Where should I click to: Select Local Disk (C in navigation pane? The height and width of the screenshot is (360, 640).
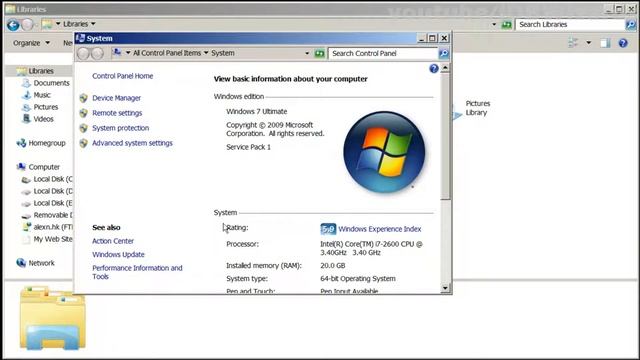pyautogui.click(x=53, y=179)
